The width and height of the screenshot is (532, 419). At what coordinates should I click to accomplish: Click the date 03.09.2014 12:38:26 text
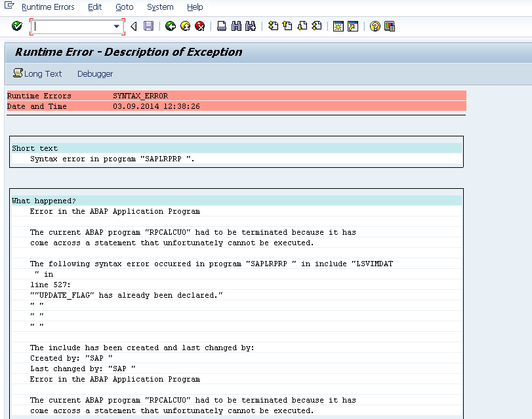(x=156, y=106)
